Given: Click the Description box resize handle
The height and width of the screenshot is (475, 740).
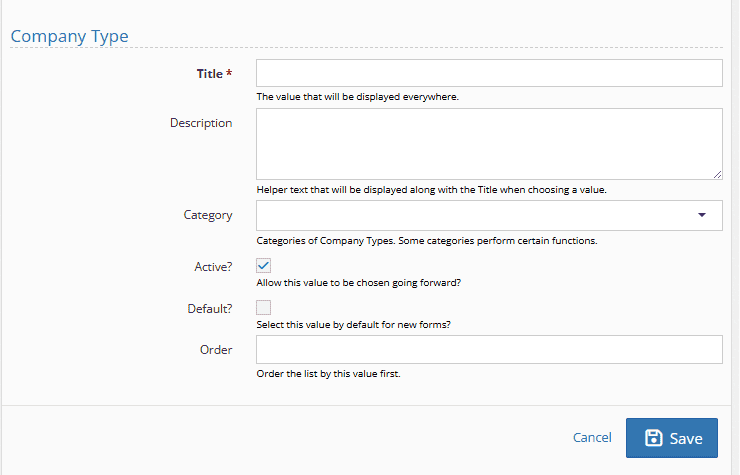Looking at the screenshot, I should pyautogui.click(x=717, y=174).
